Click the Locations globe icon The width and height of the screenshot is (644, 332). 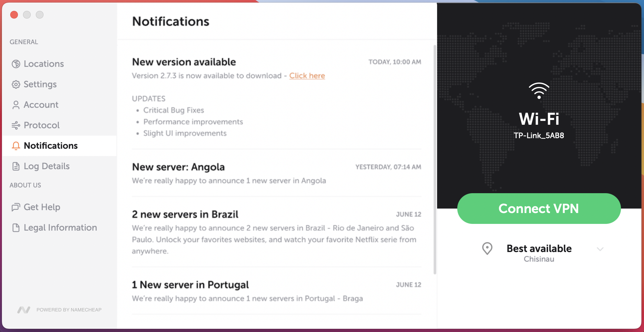16,64
